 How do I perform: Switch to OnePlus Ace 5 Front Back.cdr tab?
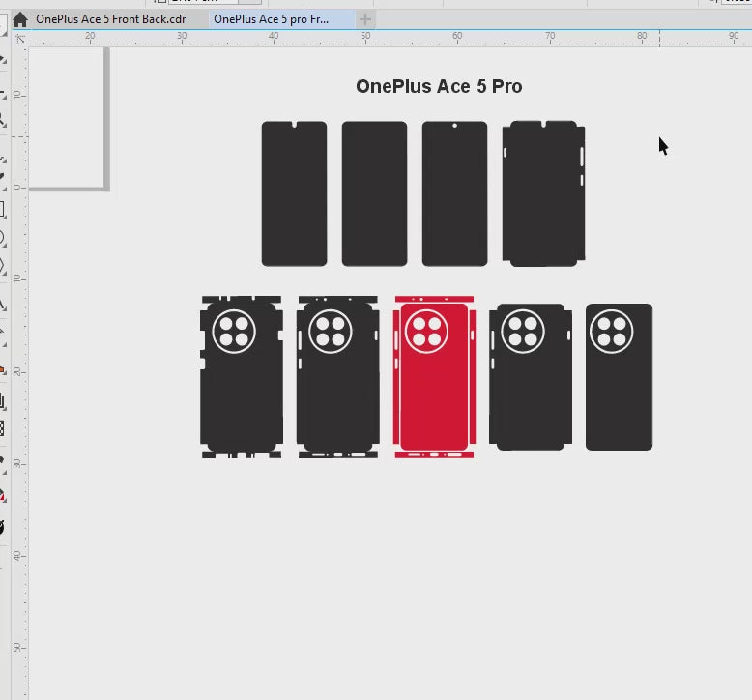tap(110, 19)
